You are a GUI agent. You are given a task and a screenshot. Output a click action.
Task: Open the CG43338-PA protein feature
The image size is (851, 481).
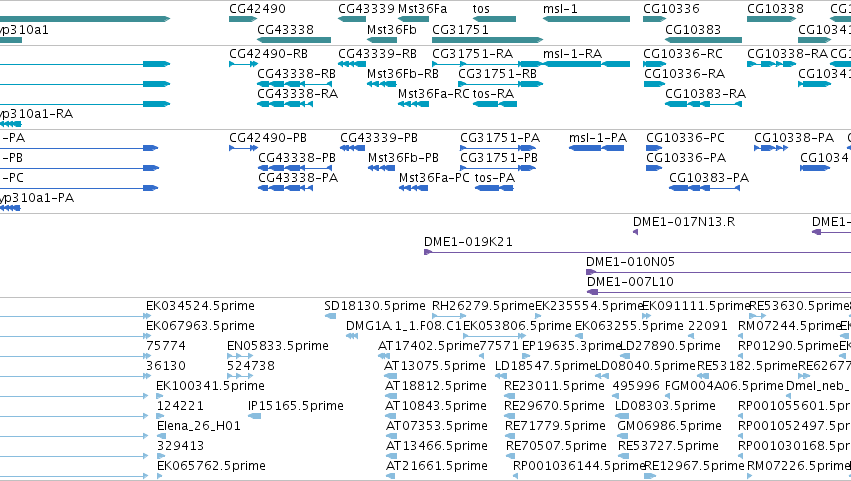(x=285, y=188)
